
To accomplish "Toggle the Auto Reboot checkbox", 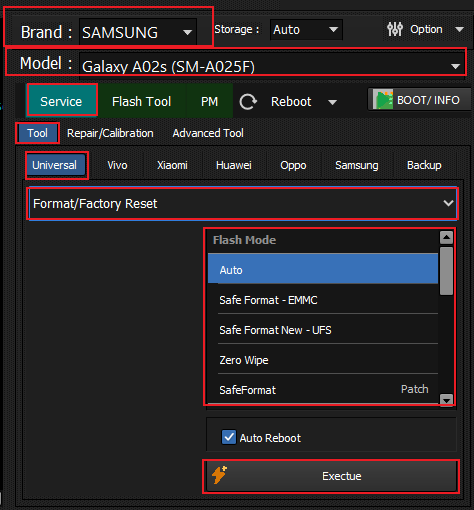I will [x=229, y=437].
